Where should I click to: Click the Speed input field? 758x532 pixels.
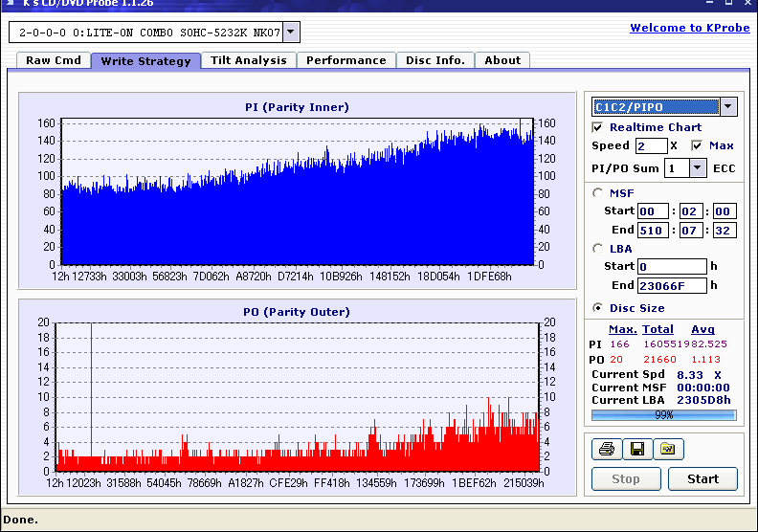click(x=651, y=145)
